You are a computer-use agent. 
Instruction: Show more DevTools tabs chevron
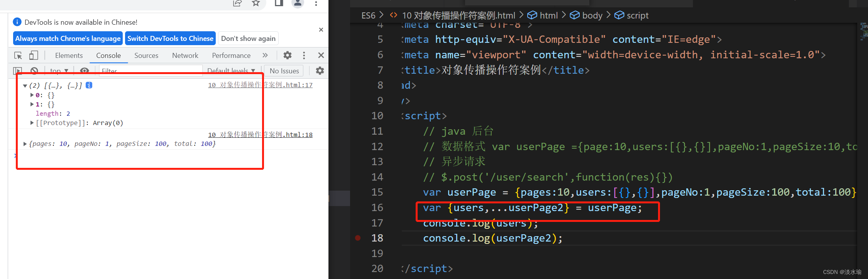click(x=265, y=55)
